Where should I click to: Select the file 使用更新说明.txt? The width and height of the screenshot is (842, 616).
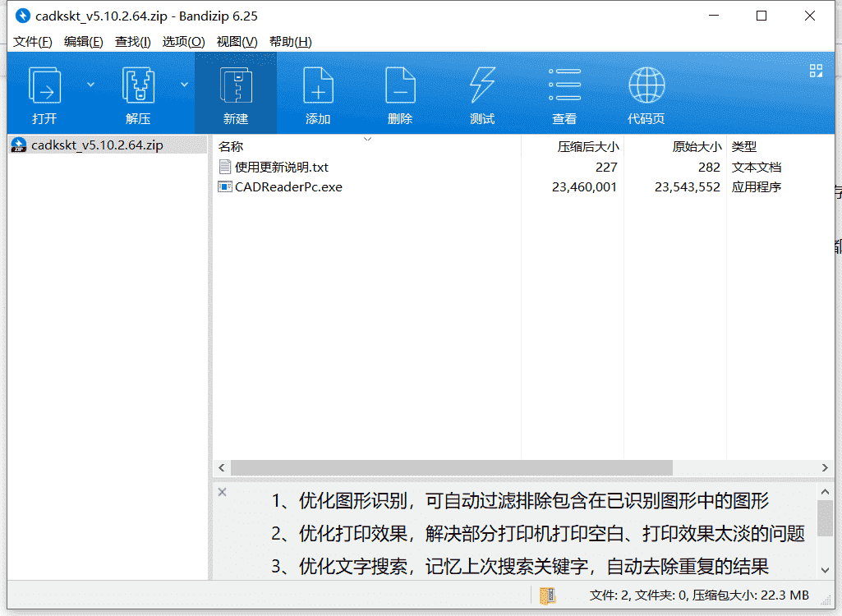click(282, 167)
